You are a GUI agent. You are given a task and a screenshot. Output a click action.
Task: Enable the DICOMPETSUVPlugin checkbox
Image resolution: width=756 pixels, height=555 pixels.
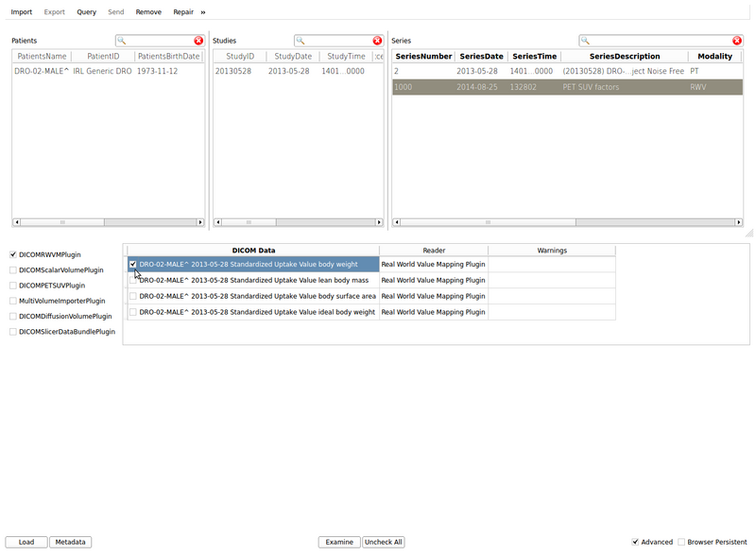12,286
